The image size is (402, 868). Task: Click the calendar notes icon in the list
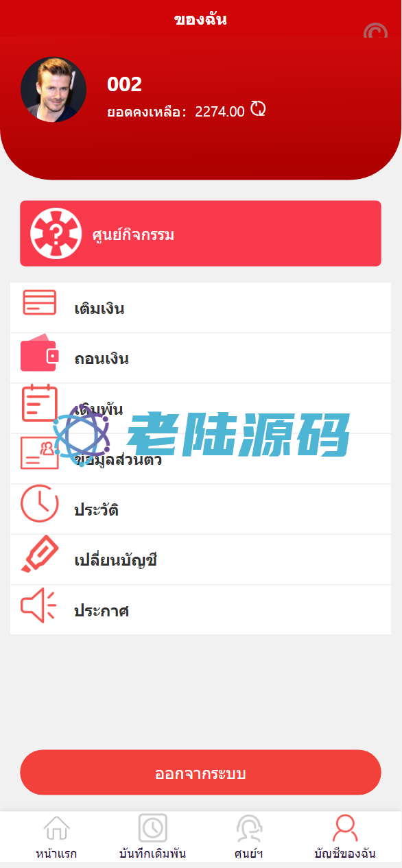[x=39, y=403]
